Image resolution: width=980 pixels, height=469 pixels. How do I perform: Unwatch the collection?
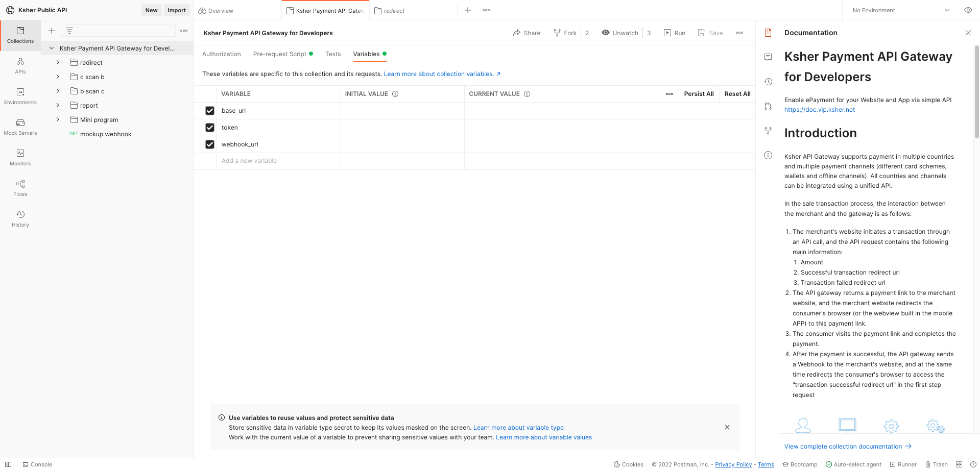point(620,33)
